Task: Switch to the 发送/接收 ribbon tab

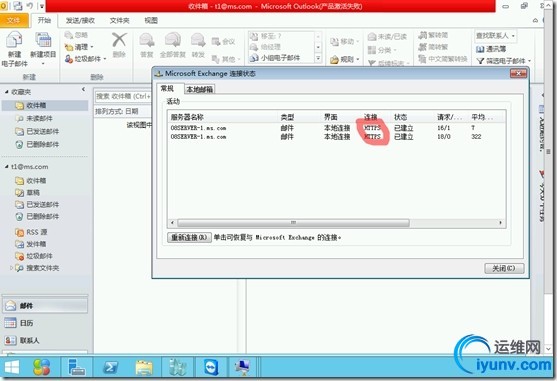Action: (x=80, y=21)
